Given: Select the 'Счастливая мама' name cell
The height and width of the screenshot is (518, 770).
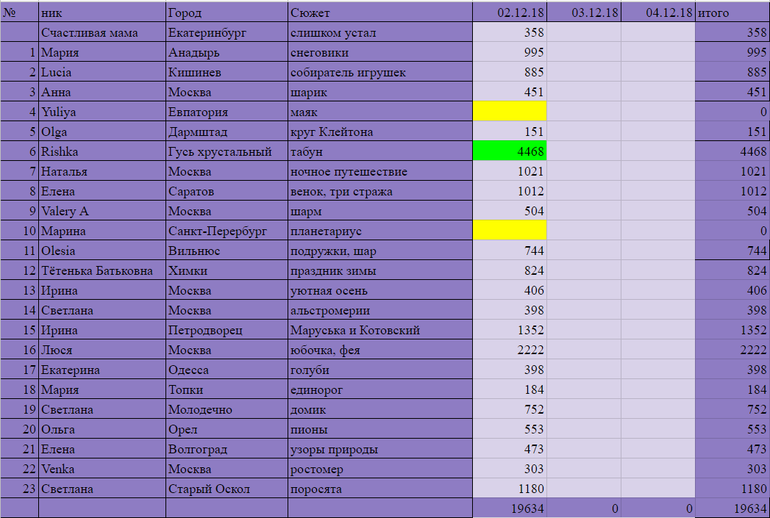Looking at the screenshot, I should click(x=102, y=33).
